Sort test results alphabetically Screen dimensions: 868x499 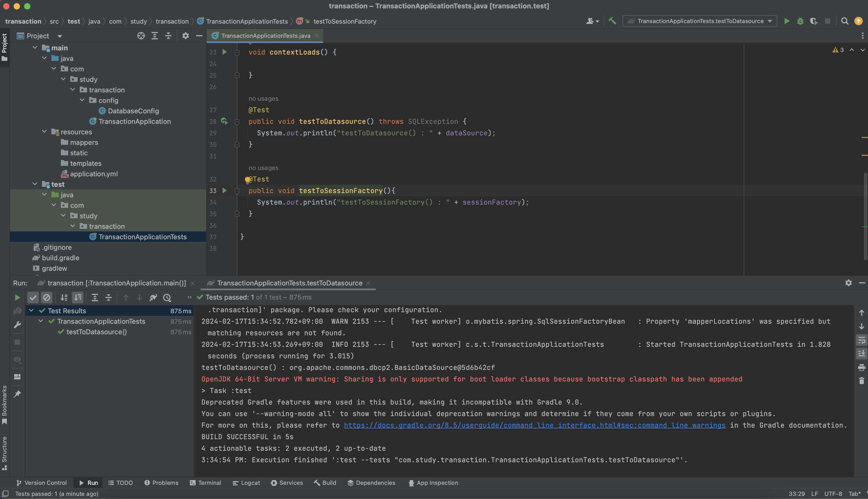[x=64, y=298]
